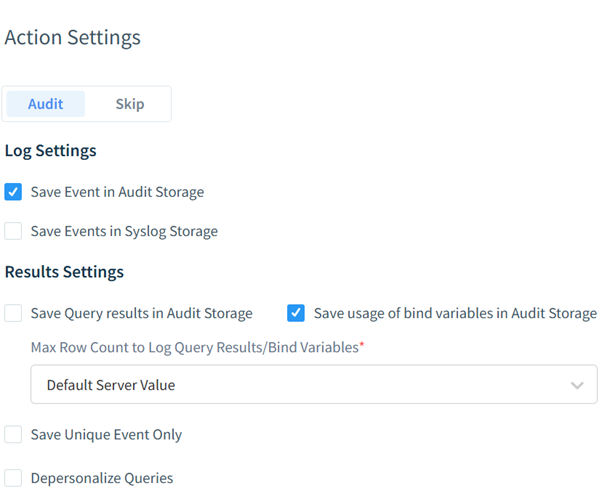Click the Log Settings heading
Image resolution: width=602 pixels, height=499 pixels.
point(51,151)
